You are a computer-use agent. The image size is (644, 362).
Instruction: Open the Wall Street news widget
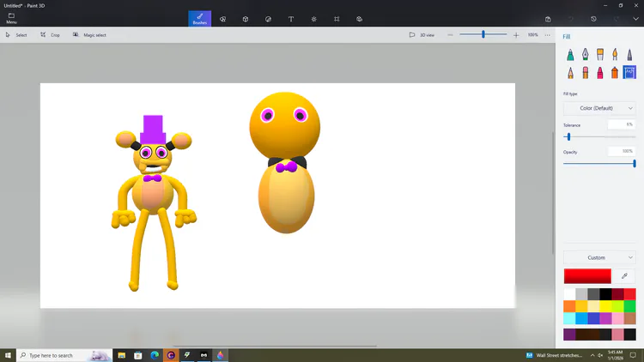(554, 355)
